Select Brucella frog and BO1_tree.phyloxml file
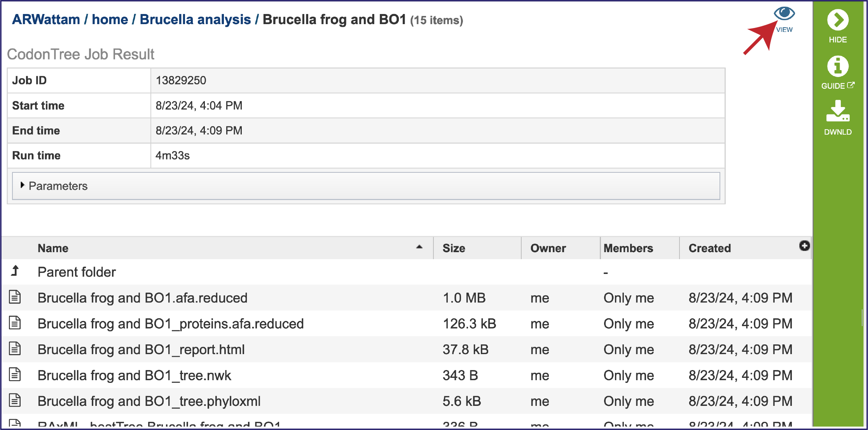868x430 pixels. [x=149, y=401]
